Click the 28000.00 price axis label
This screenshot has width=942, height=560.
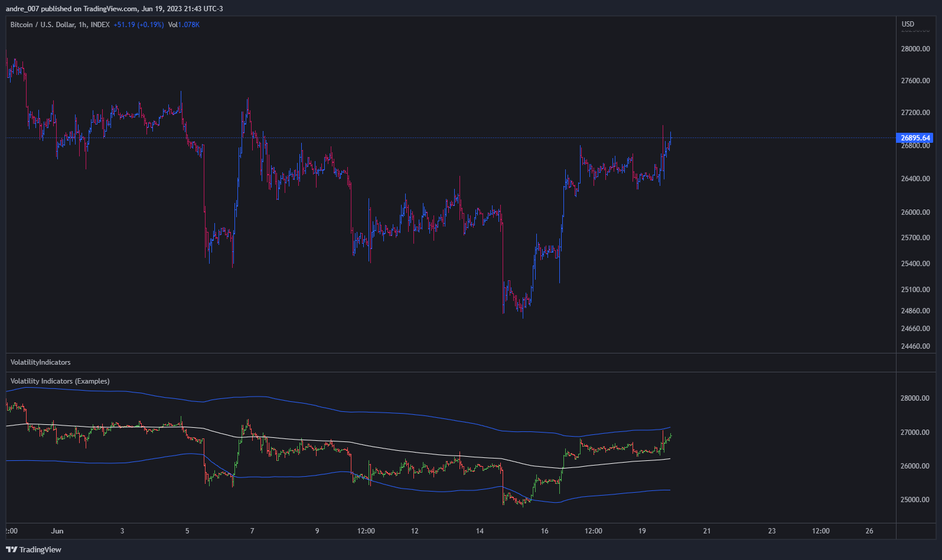[915, 49]
